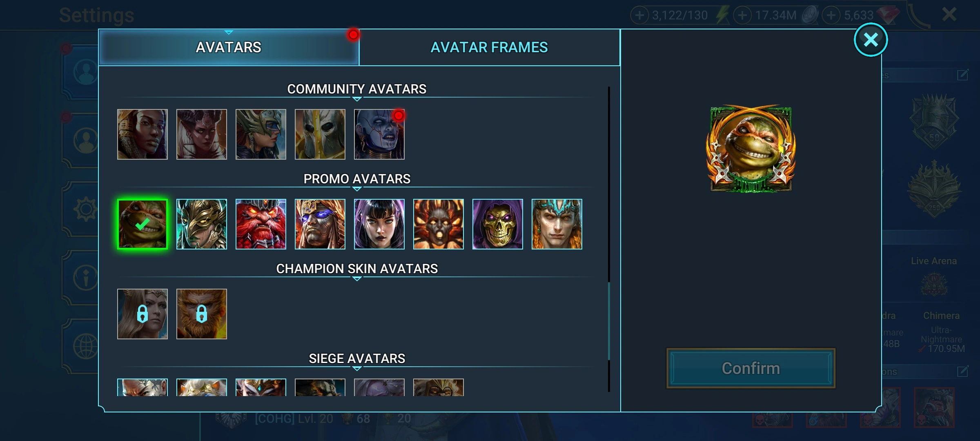
Task: Switch to the Avatar Frames tab
Action: tap(489, 47)
